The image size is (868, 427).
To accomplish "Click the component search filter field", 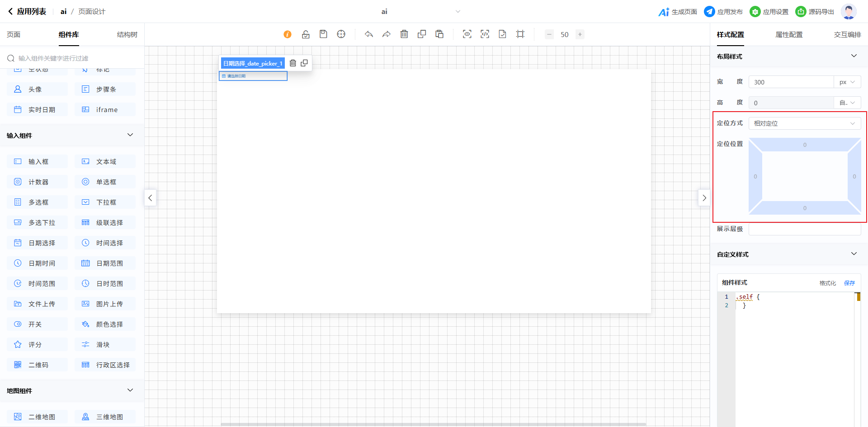I will [x=77, y=58].
